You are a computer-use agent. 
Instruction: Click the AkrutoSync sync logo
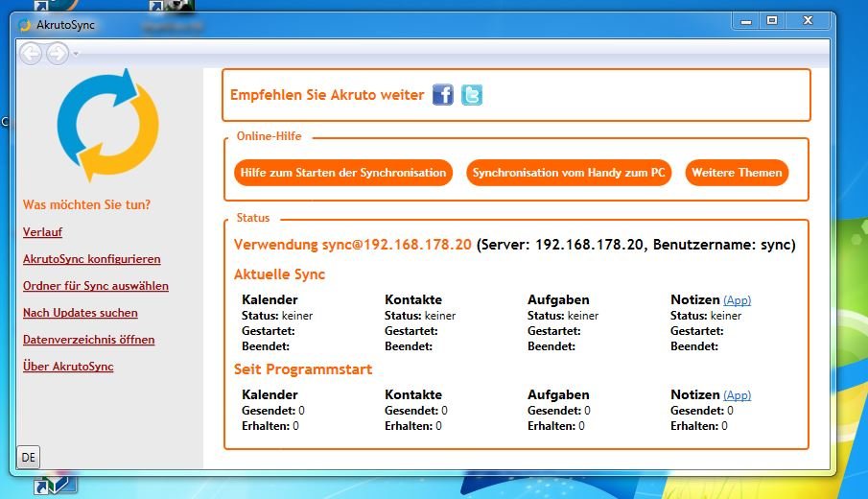tap(108, 125)
